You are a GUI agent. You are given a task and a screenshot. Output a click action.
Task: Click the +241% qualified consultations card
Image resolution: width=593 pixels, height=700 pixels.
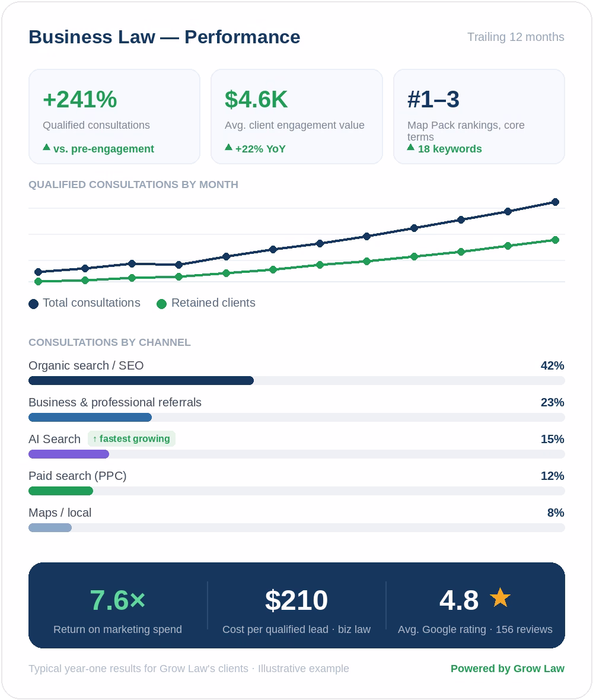point(114,116)
